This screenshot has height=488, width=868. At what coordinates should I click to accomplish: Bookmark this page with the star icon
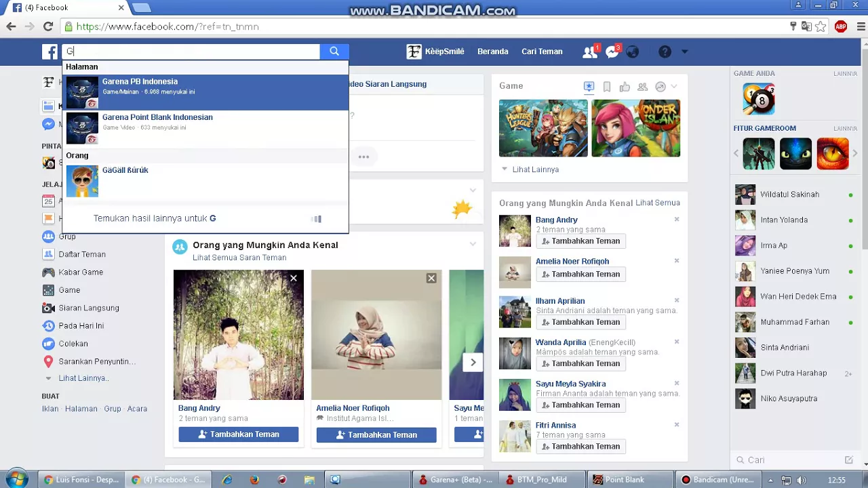point(821,26)
